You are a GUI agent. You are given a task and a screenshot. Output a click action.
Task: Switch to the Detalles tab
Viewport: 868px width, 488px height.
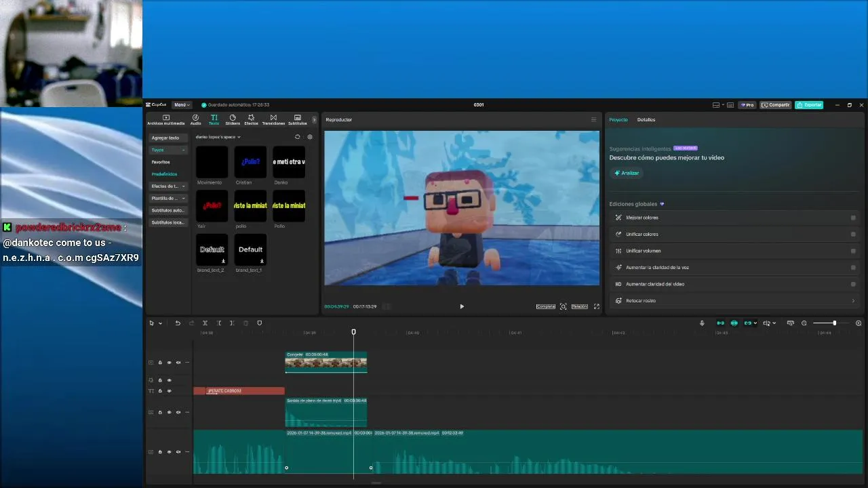(x=646, y=120)
